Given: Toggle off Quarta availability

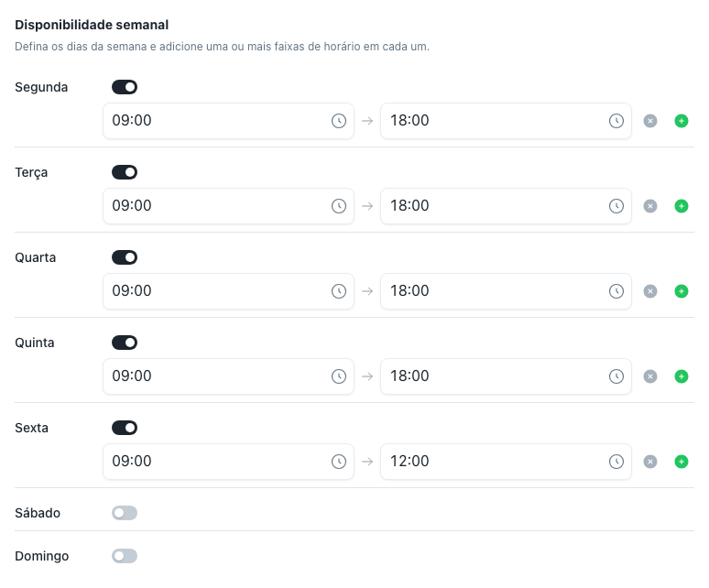Looking at the screenshot, I should 125,257.
